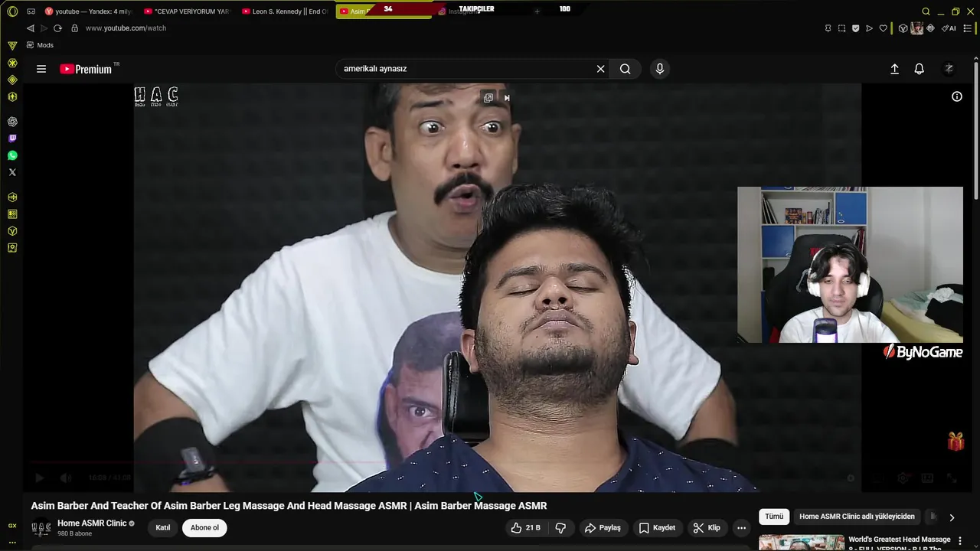Open sidebar three-dot settings
The image size is (980, 551).
pos(12,542)
